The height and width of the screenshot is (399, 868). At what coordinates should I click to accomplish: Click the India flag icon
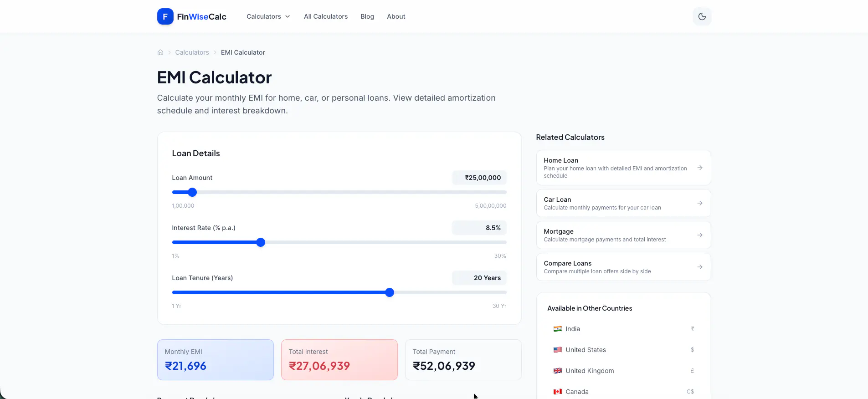coord(557,329)
